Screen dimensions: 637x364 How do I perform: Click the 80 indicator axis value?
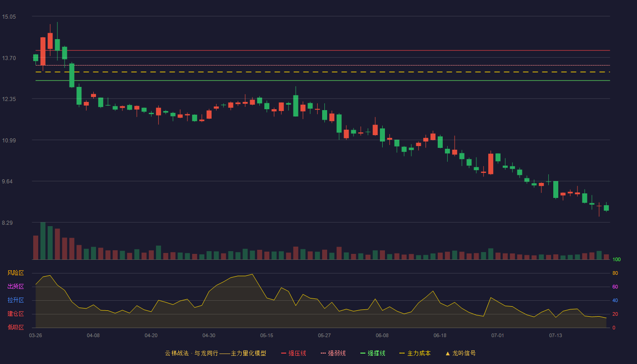pyautogui.click(x=615, y=273)
